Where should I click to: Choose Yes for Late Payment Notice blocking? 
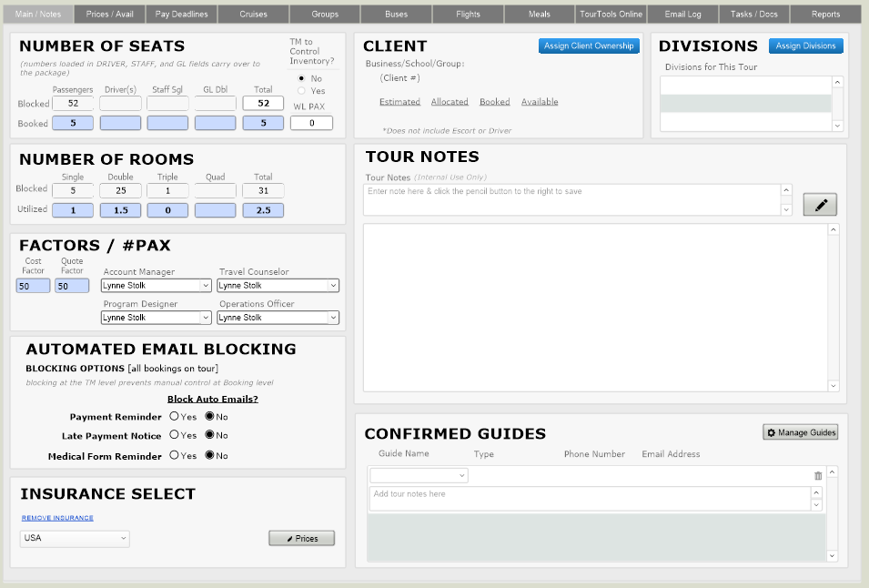tap(174, 435)
